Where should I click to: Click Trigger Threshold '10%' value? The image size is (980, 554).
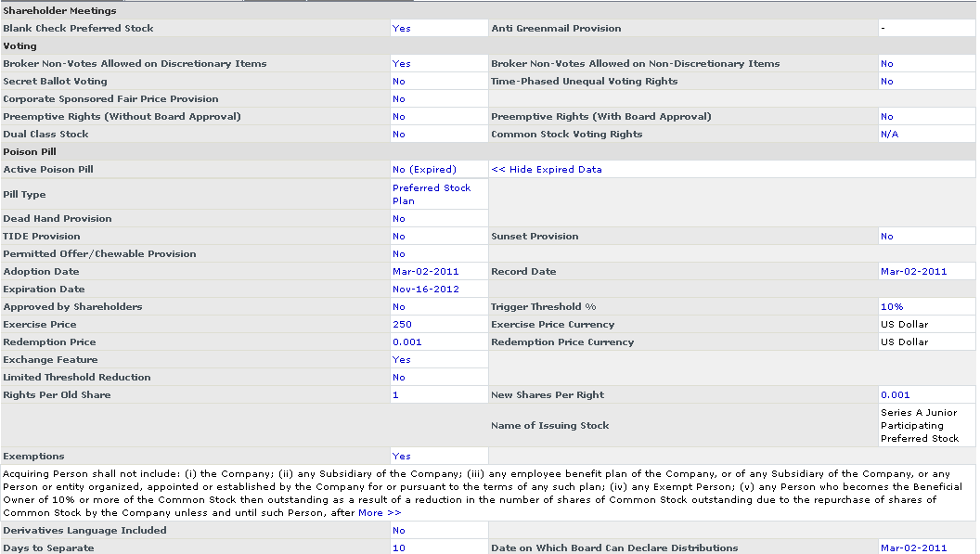(x=892, y=307)
